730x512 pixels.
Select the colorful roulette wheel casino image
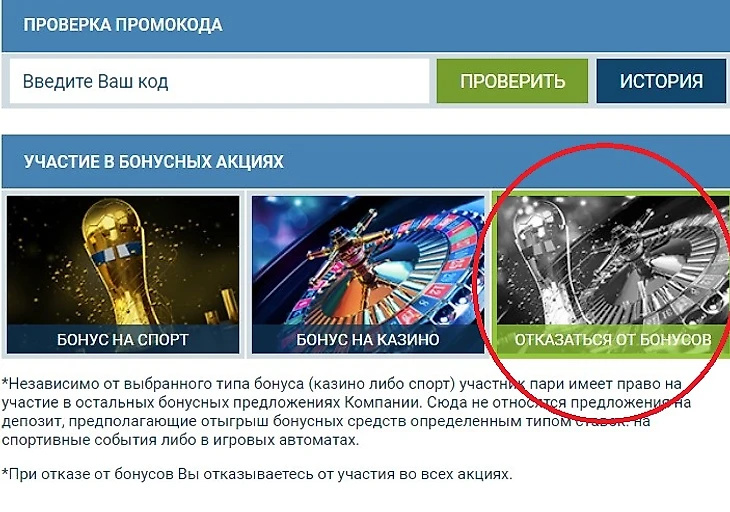coord(368,260)
